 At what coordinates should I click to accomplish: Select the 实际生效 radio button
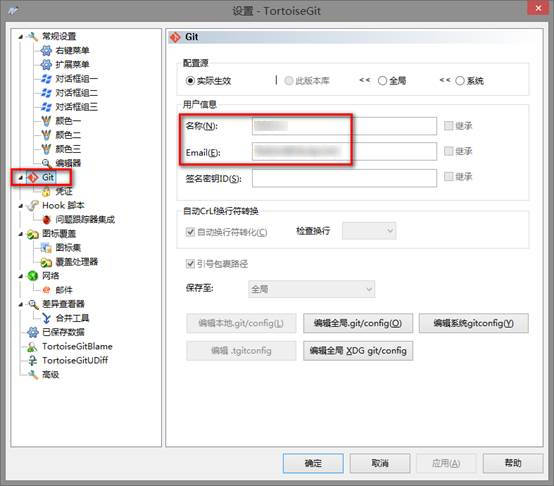pos(190,81)
